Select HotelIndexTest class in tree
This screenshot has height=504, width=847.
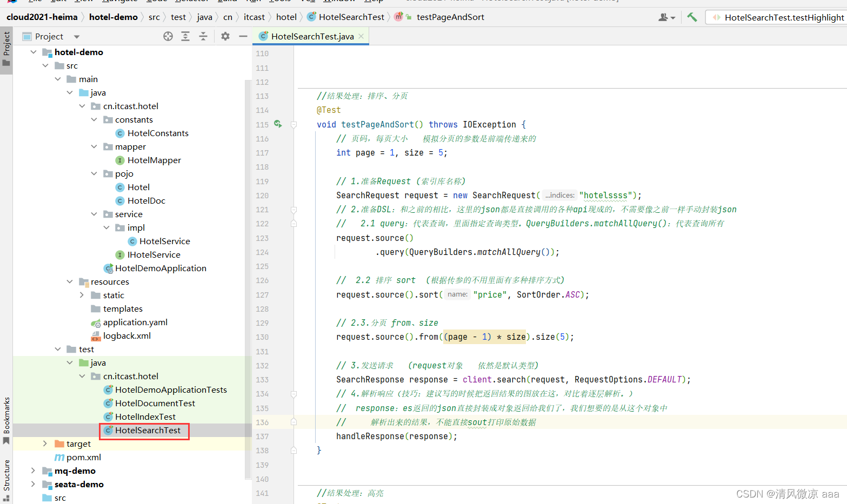tap(145, 416)
